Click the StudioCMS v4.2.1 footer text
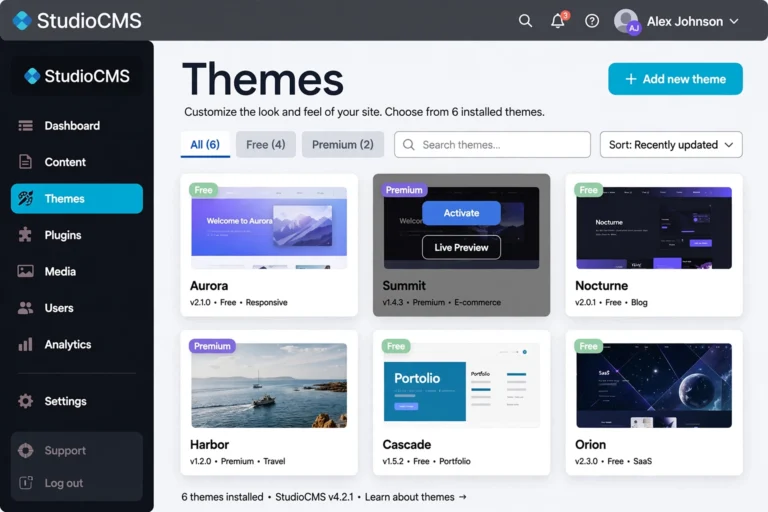The image size is (768, 512). coord(314,497)
